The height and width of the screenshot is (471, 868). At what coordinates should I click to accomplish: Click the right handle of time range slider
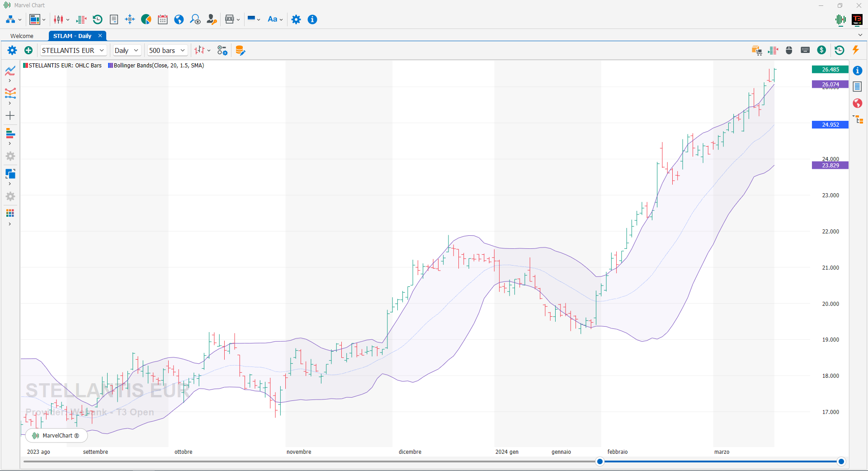pos(841,461)
